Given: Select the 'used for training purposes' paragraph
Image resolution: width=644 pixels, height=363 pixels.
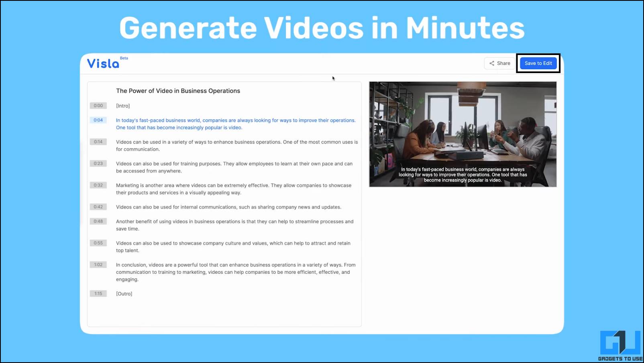Looking at the screenshot, I should [234, 167].
